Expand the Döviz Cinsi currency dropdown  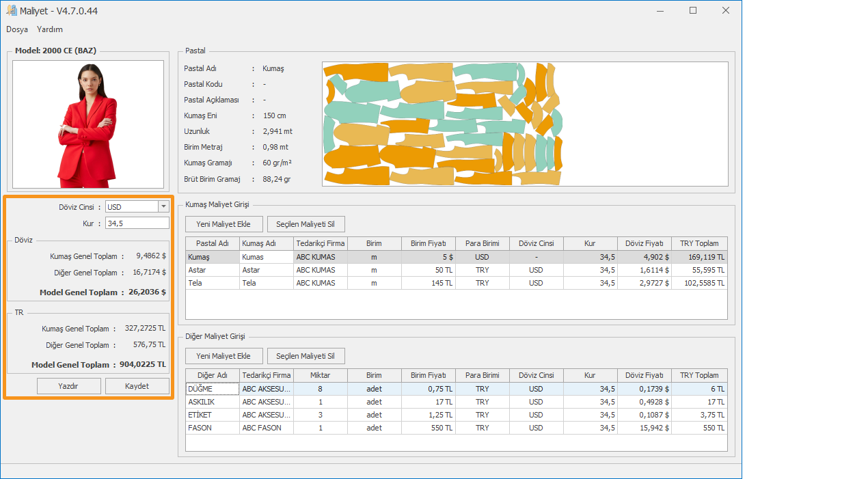click(x=163, y=207)
